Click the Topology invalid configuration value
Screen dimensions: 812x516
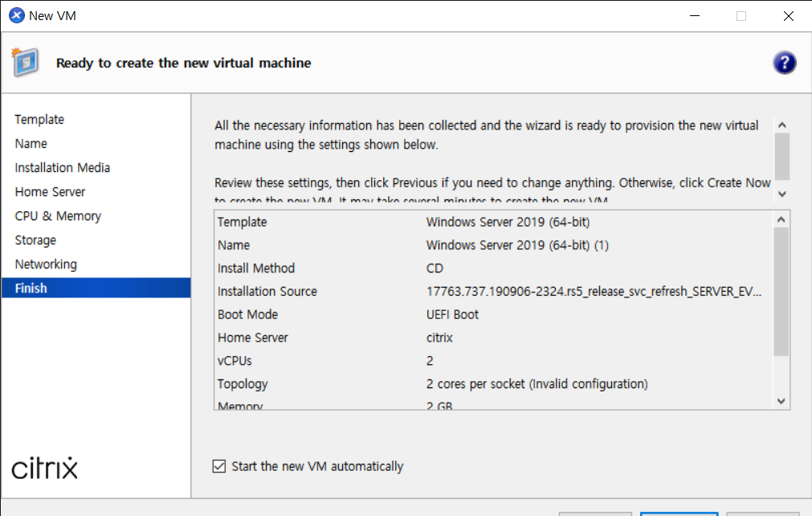coord(537,384)
